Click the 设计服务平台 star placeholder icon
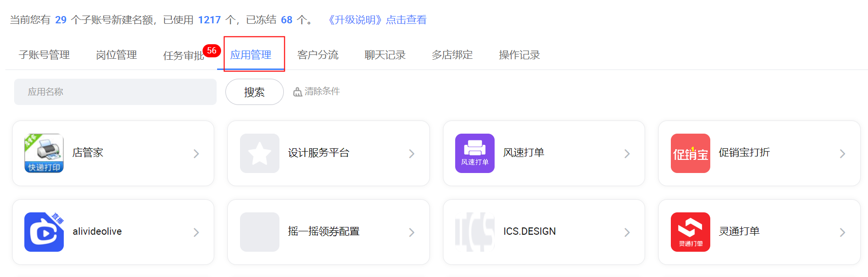The height and width of the screenshot is (277, 868). click(259, 153)
